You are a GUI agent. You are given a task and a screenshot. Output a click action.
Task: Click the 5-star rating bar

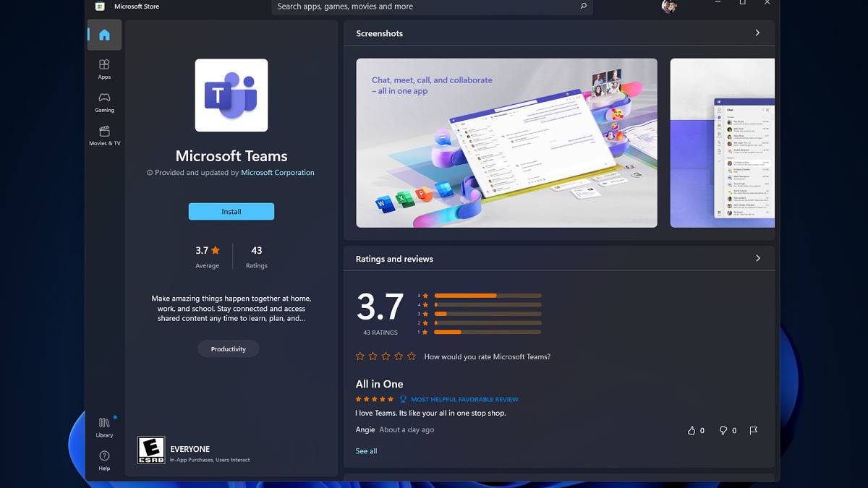tap(488, 295)
